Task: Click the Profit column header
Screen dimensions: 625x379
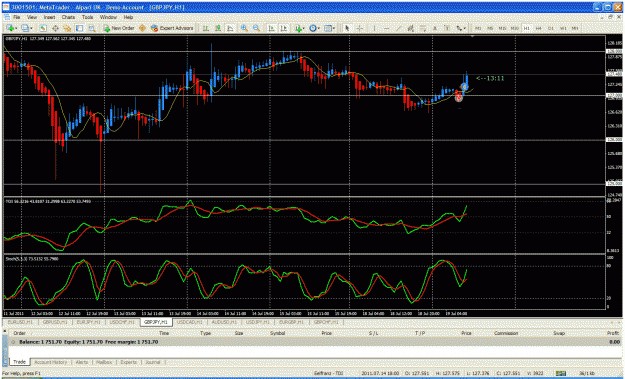Action: [x=613, y=333]
